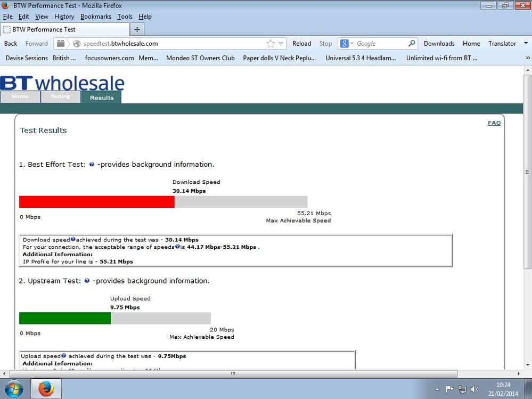Screen dimensions: 532x399
Task: Open the History menu
Action: tap(64, 17)
